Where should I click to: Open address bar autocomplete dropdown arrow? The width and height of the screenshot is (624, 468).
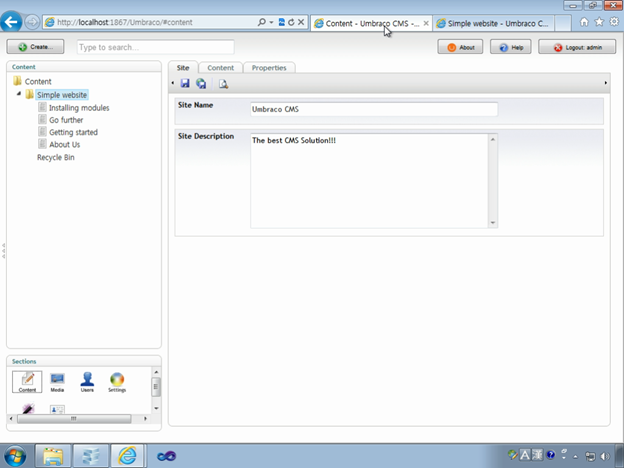pos(271,22)
